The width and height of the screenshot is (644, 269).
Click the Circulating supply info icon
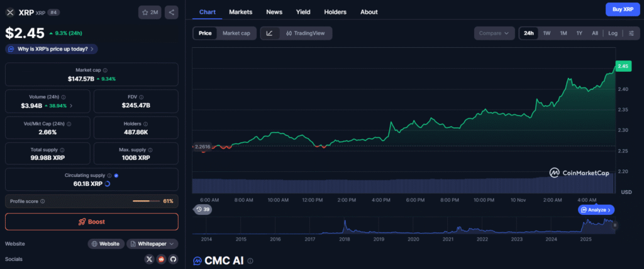pos(109,175)
